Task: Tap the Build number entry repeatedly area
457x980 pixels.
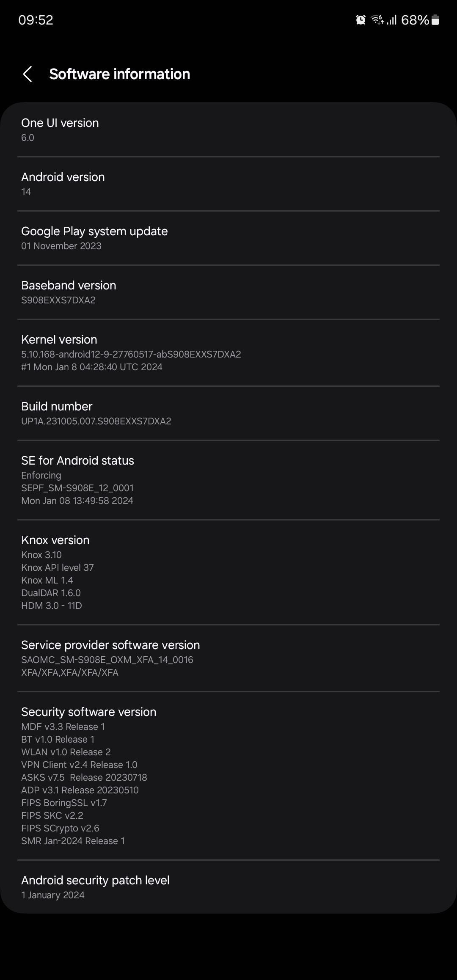Action: coord(228,413)
